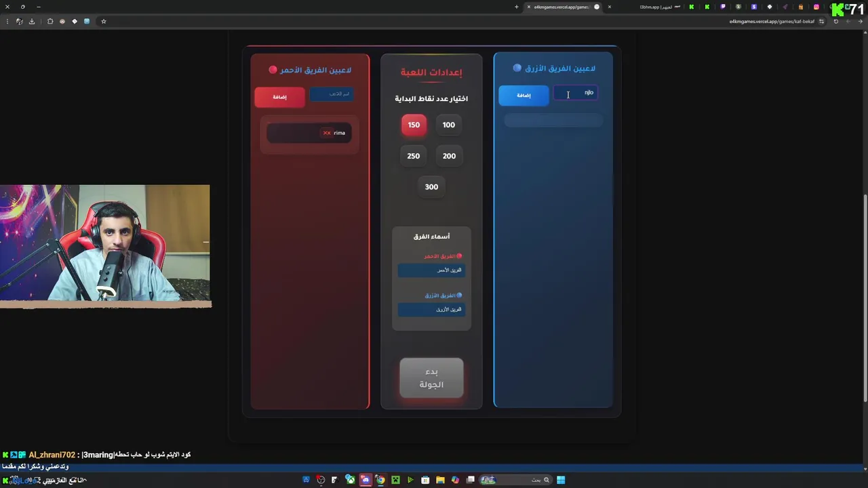Open File Explorer from taskbar
The width and height of the screenshot is (868, 488).
(440, 480)
